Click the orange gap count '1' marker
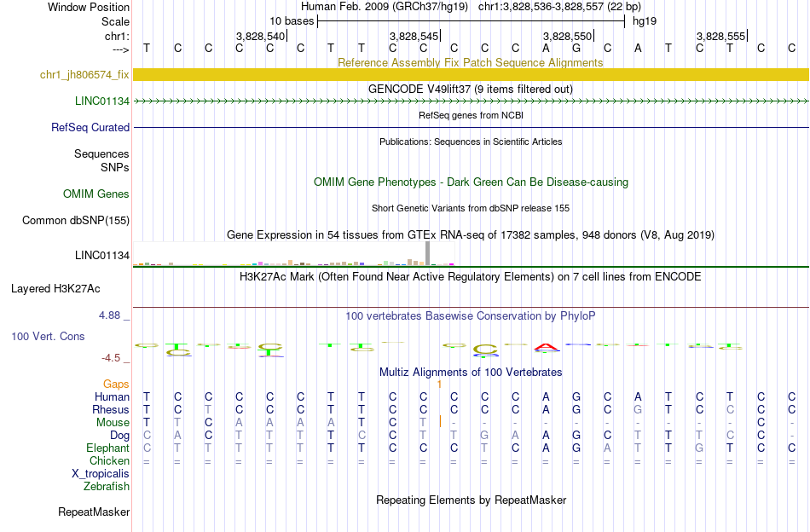 [x=439, y=385]
